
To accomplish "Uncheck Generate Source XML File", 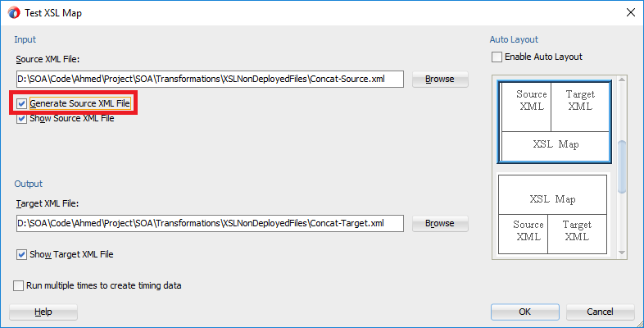I will point(22,104).
